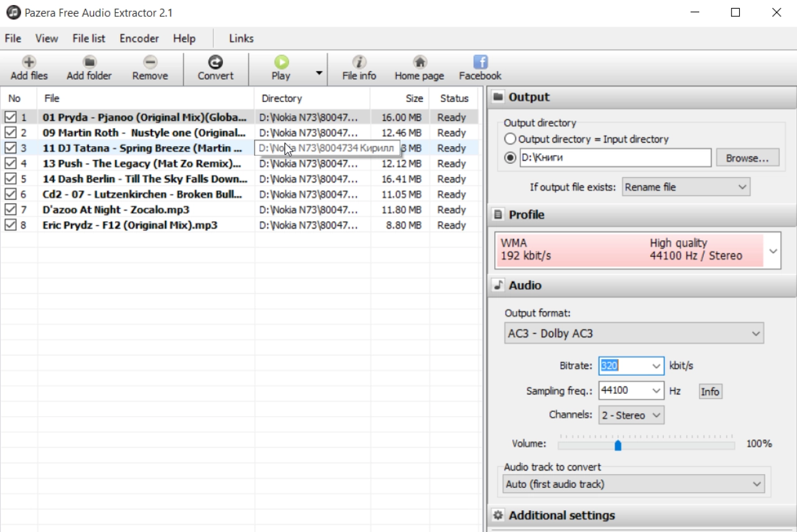Open the Bitrate dropdown

656,366
